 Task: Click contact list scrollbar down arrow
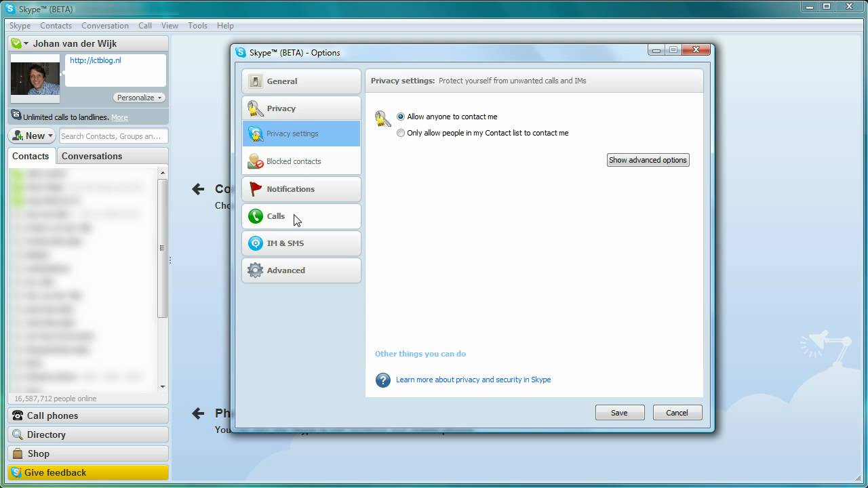coord(162,386)
